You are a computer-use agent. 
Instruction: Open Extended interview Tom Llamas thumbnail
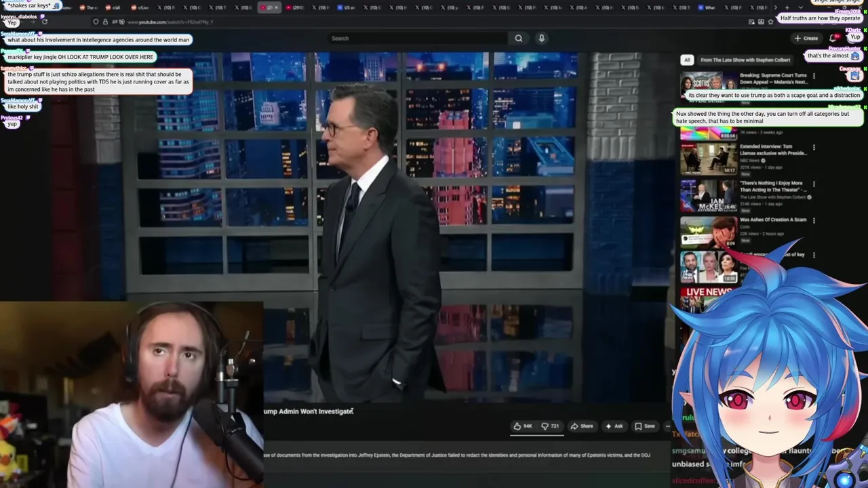click(x=709, y=159)
